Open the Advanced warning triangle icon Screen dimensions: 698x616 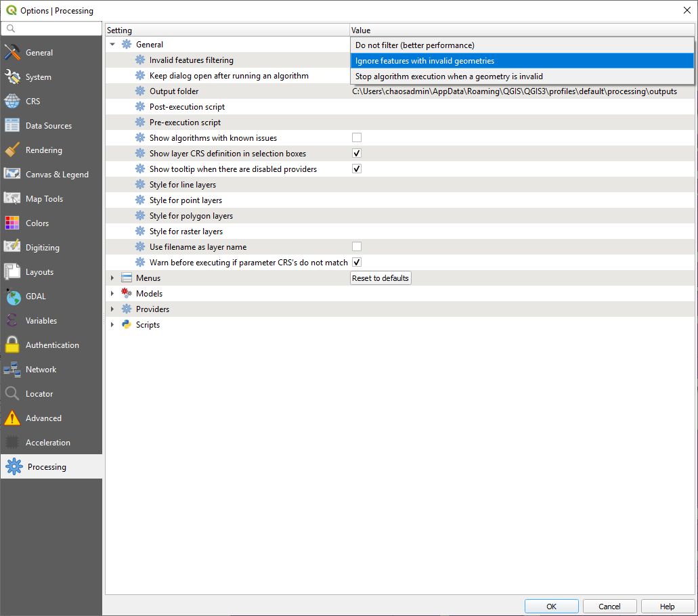pos(13,418)
